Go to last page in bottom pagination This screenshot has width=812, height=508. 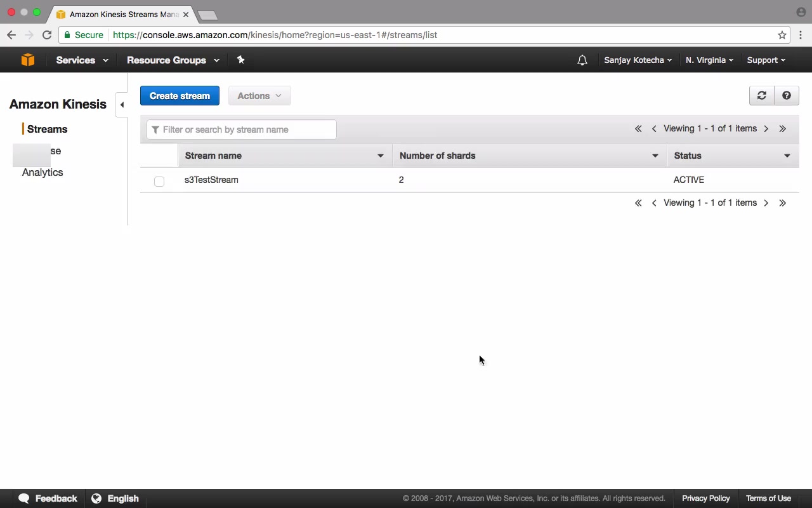(x=783, y=203)
